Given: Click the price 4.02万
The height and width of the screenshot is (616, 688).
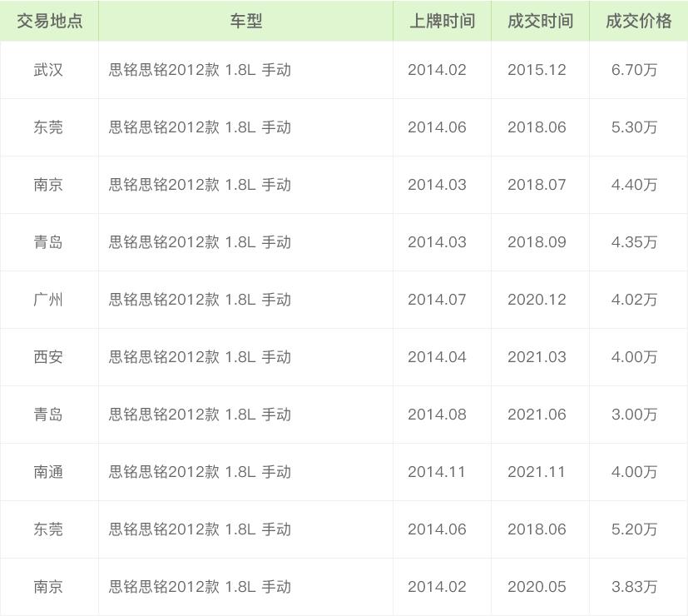Looking at the screenshot, I should pyautogui.click(x=634, y=300).
